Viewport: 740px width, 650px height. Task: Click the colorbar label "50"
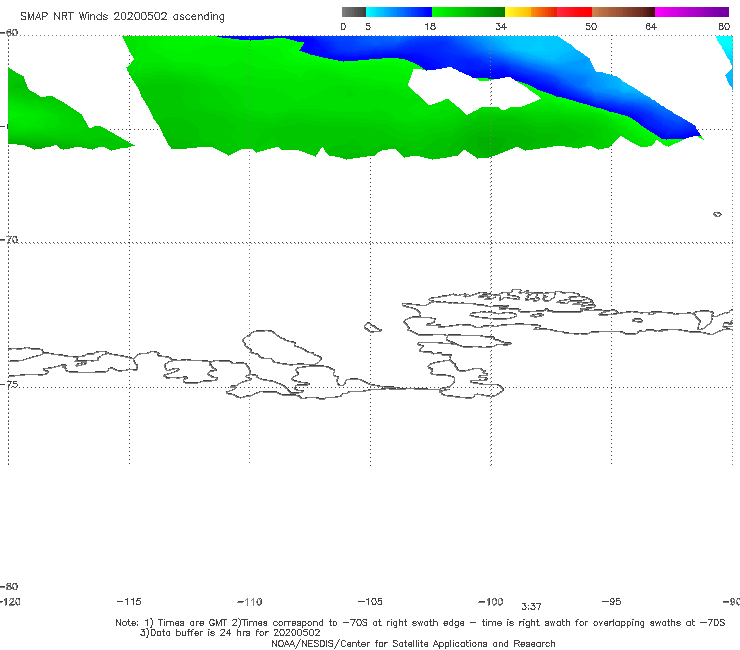tap(591, 26)
